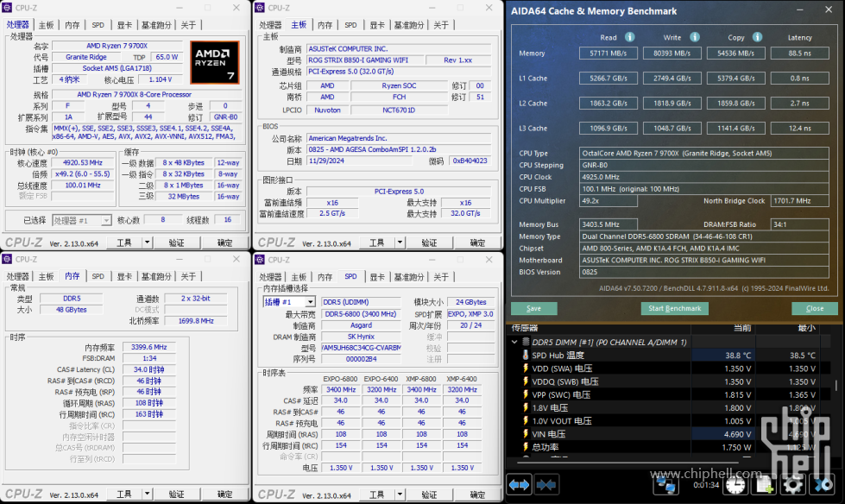Screen dimensions: 845x504
Task: Click 工具 button in the 内存 CPU-Z window
Action: pyautogui.click(x=124, y=495)
